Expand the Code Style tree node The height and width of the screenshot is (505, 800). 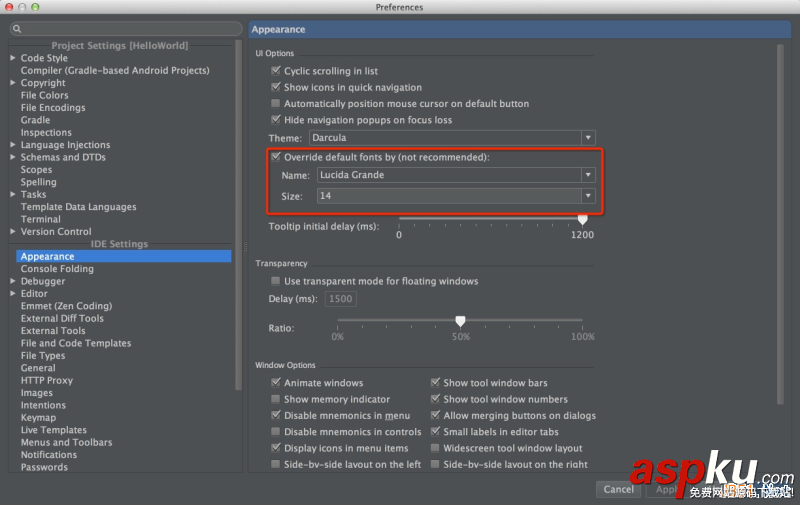pyautogui.click(x=13, y=58)
